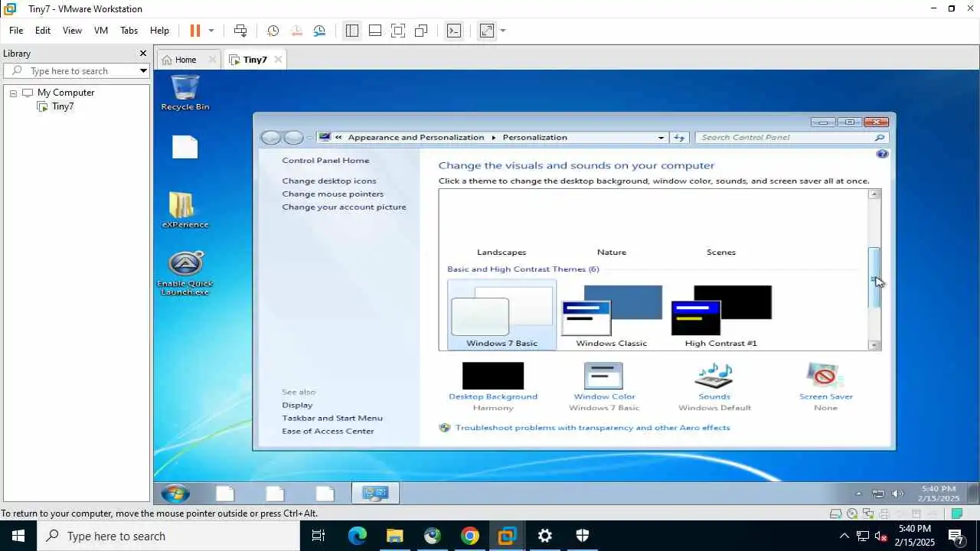Open the Edit menu
This screenshot has height=551, width=980.
tap(43, 31)
